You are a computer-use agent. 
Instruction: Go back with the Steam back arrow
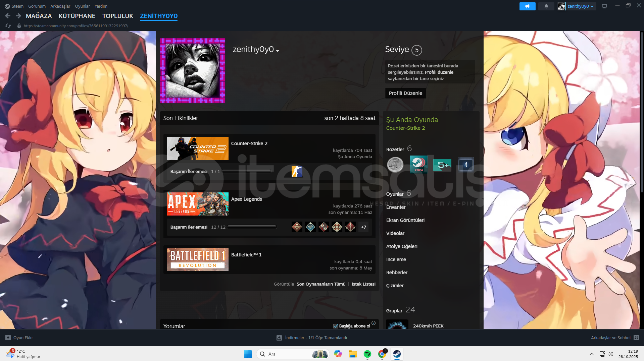tap(8, 16)
